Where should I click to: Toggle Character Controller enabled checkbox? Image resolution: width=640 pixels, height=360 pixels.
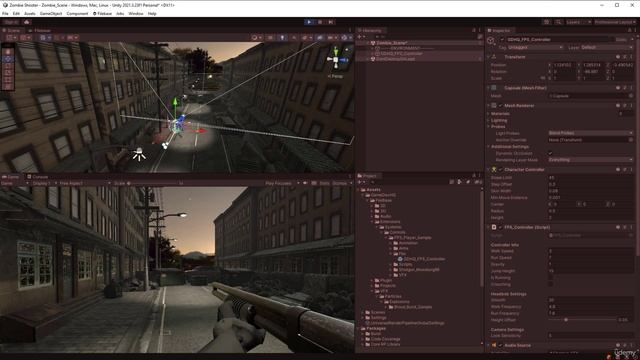click(x=500, y=170)
